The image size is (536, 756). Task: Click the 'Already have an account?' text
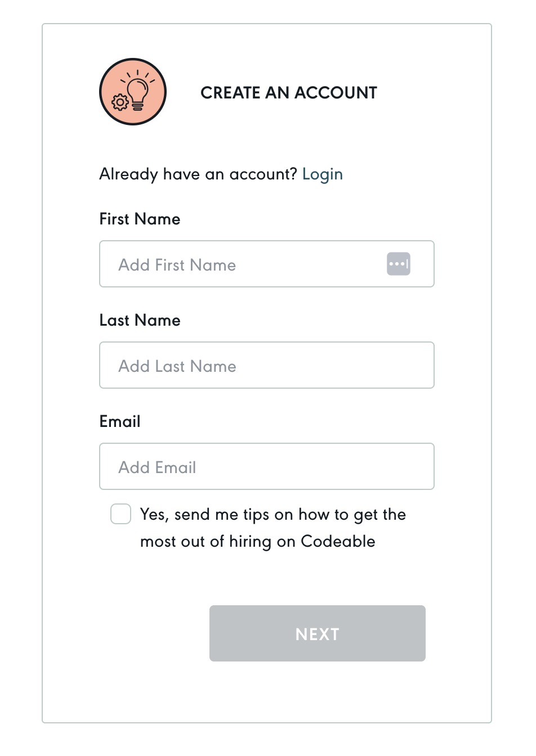pos(198,174)
